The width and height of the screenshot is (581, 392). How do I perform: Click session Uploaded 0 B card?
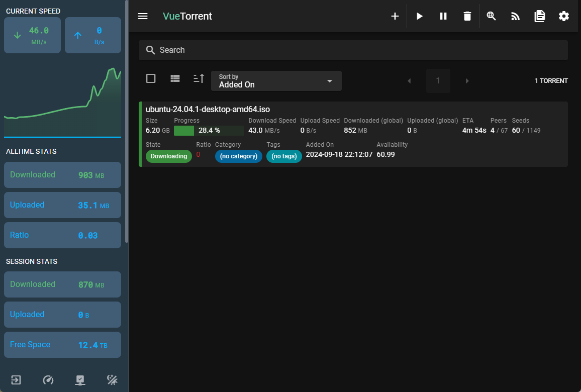point(63,315)
